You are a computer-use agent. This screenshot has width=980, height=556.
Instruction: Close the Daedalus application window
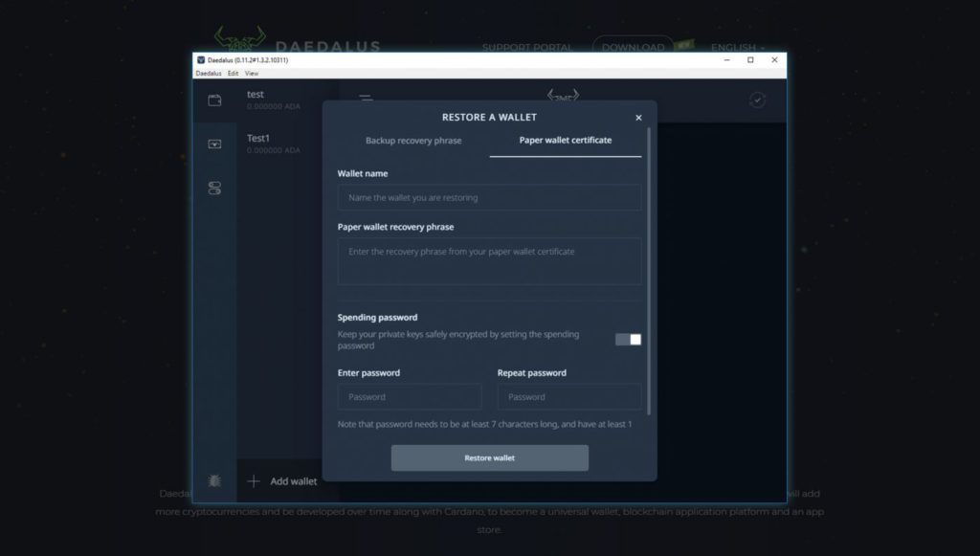[774, 60]
